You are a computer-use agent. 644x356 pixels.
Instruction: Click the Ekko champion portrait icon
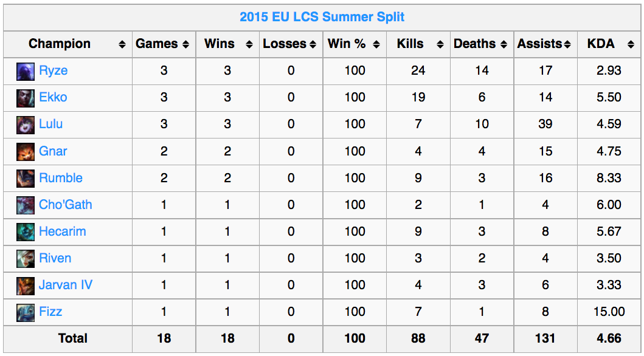[26, 98]
